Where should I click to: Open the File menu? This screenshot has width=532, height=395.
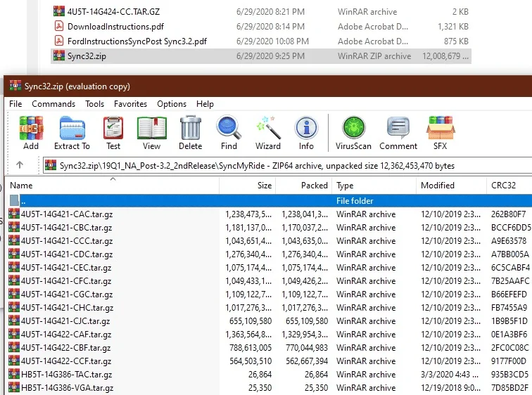15,103
